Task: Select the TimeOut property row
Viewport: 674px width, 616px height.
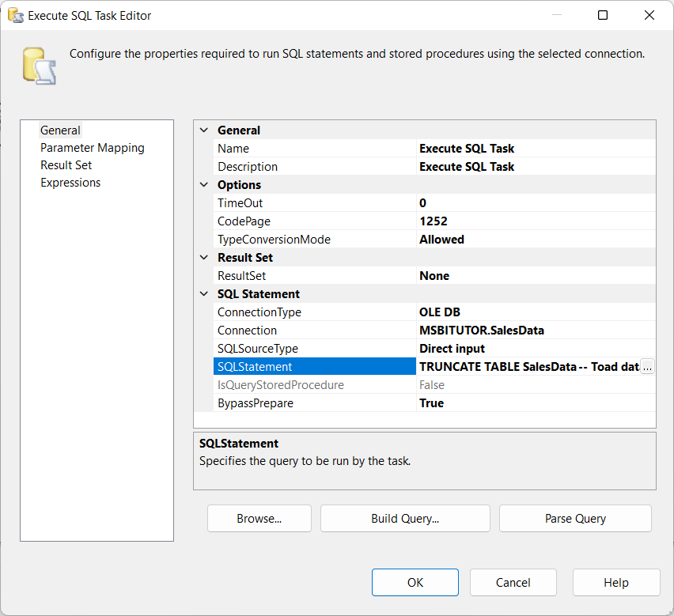Action: point(434,202)
